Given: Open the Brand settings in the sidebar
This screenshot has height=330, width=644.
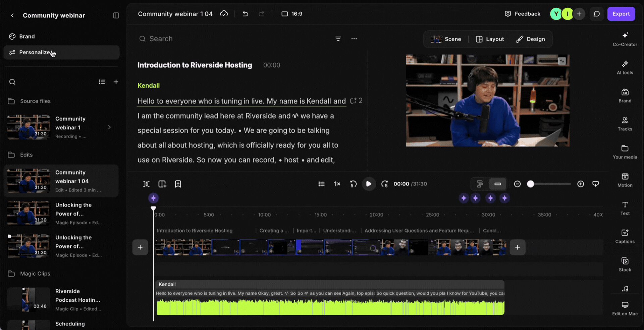Looking at the screenshot, I should (x=61, y=36).
